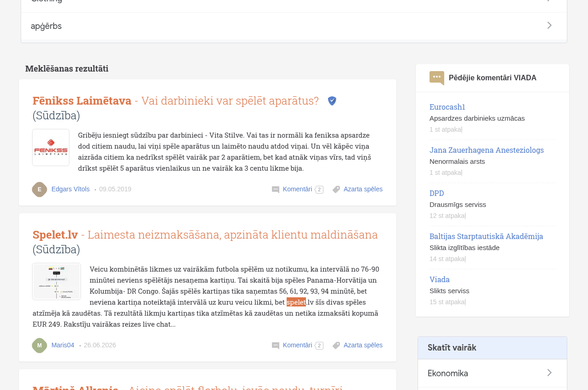Click 'Drausmīgs serviss' comment text

(458, 205)
